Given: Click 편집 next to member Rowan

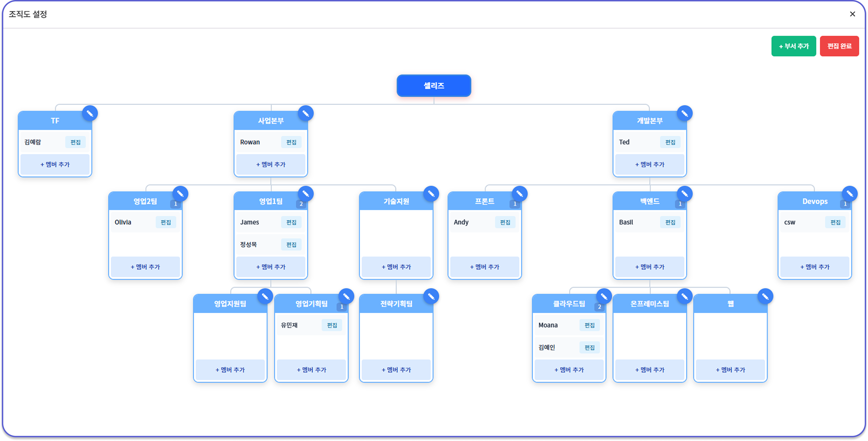Looking at the screenshot, I should (291, 142).
